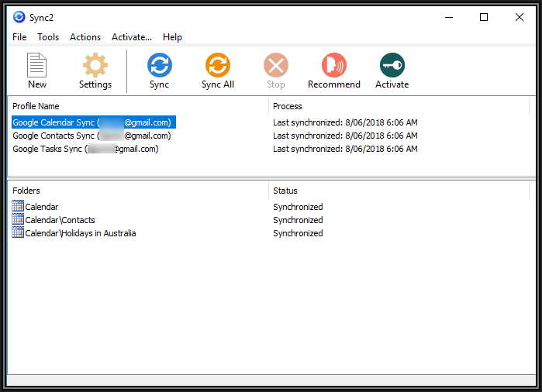Viewport: 542px width, 392px height.
Task: Click Synchronized status of Calendar\Contacts
Action: pos(298,220)
